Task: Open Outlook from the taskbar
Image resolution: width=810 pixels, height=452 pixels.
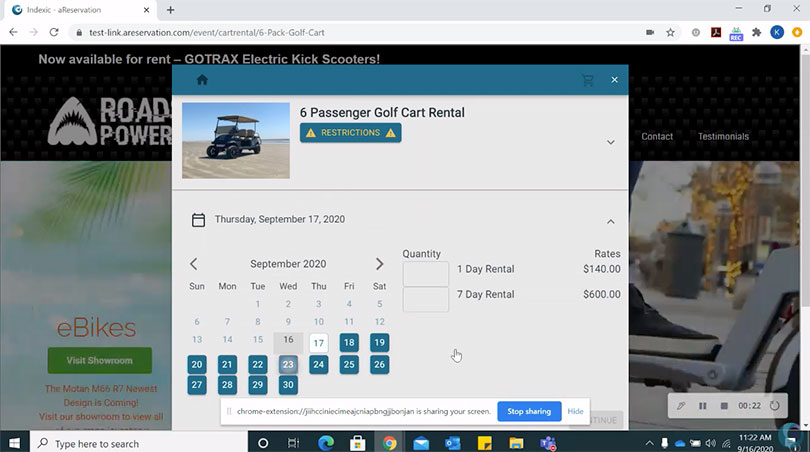Action: (453, 443)
